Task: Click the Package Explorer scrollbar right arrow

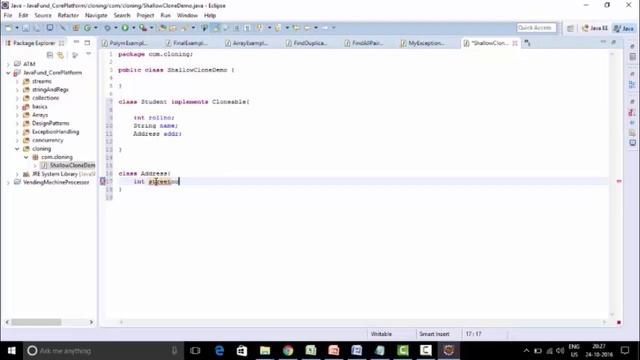Action: (x=91, y=322)
